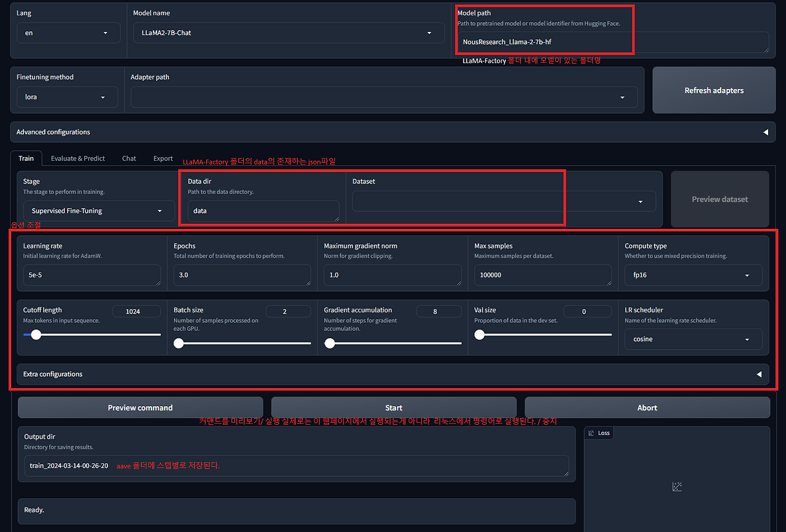Click the empty Loss plot placeholder icon
786x532 pixels.
677,487
